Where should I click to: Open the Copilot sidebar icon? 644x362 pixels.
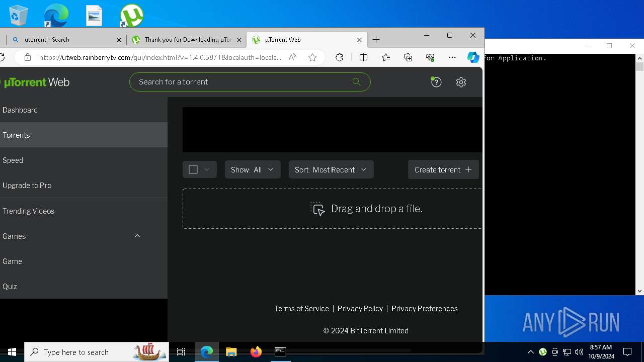tap(473, 57)
